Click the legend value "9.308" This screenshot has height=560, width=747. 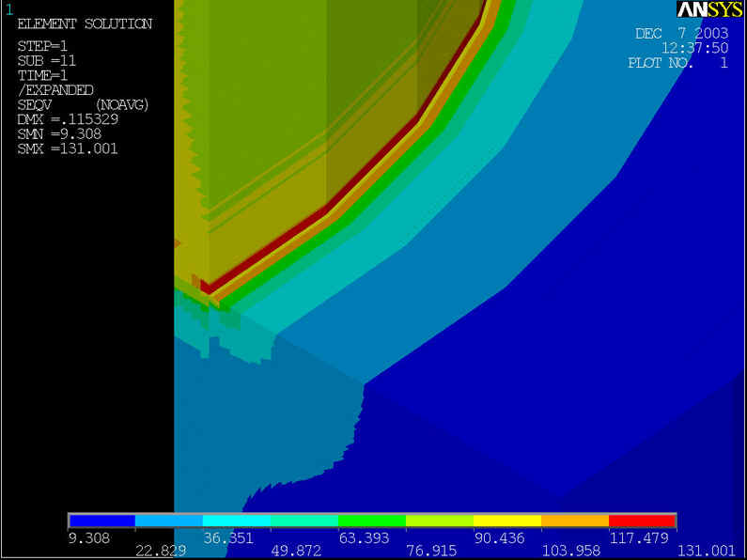click(x=89, y=538)
